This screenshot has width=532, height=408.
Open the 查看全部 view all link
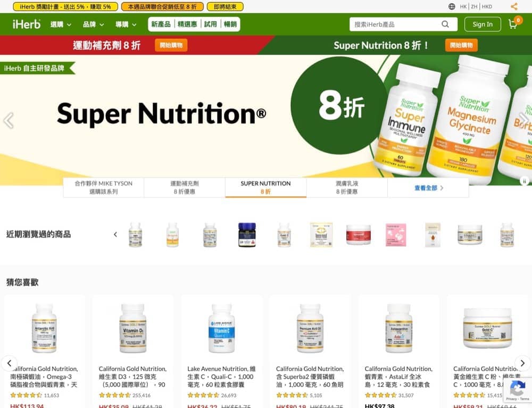pos(428,188)
